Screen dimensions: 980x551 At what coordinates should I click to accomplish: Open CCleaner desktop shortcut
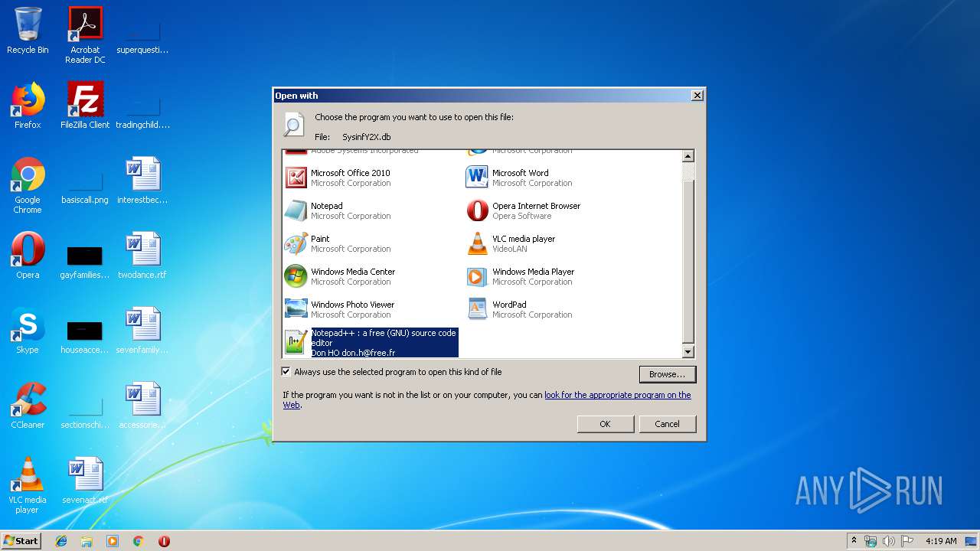point(28,406)
